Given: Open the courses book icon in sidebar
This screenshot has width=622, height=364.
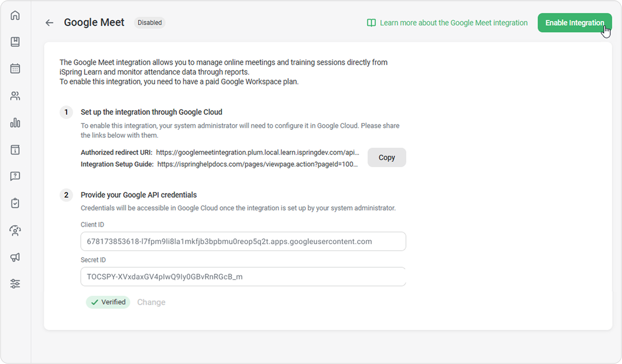Looking at the screenshot, I should (15, 42).
